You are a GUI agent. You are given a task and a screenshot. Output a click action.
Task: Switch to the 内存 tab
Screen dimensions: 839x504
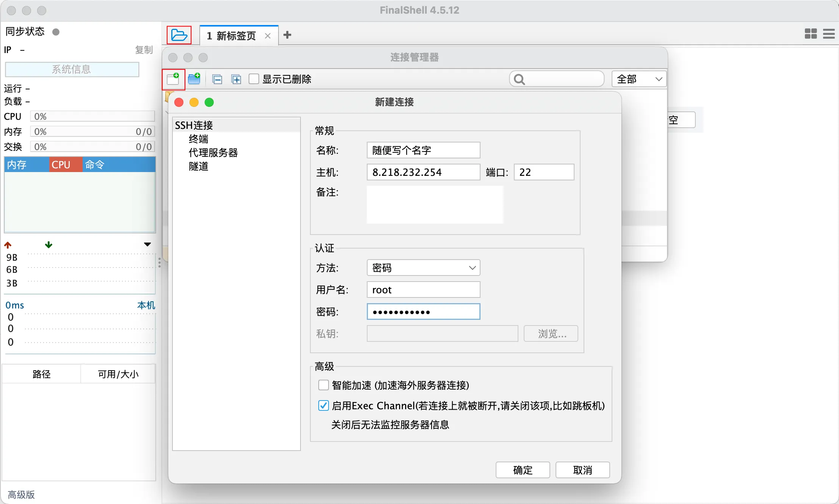coord(27,164)
